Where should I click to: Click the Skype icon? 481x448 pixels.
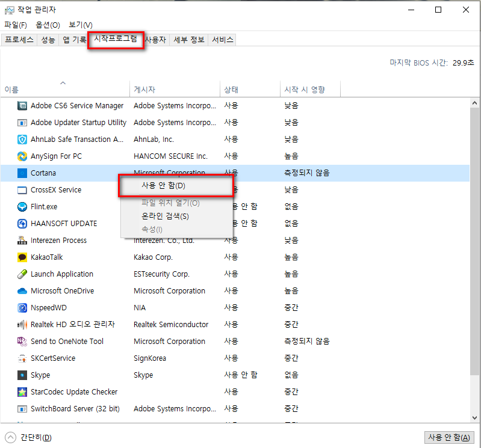click(x=22, y=375)
